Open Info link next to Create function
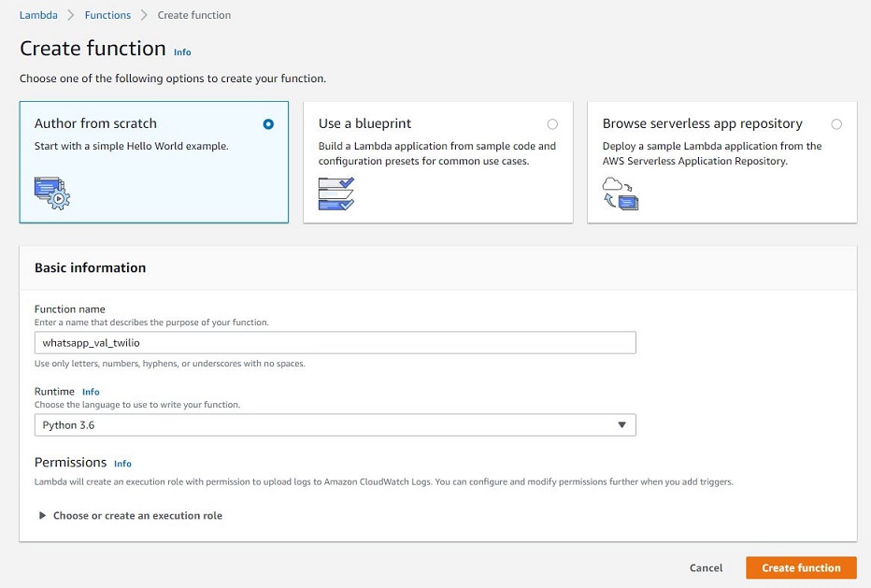Viewport: 871px width, 588px height. (182, 52)
